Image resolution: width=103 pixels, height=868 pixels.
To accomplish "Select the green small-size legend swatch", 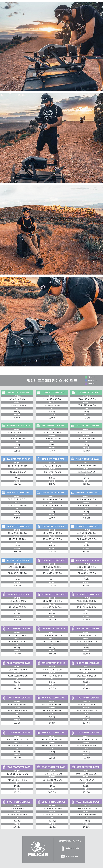I will [x=86, y=377].
